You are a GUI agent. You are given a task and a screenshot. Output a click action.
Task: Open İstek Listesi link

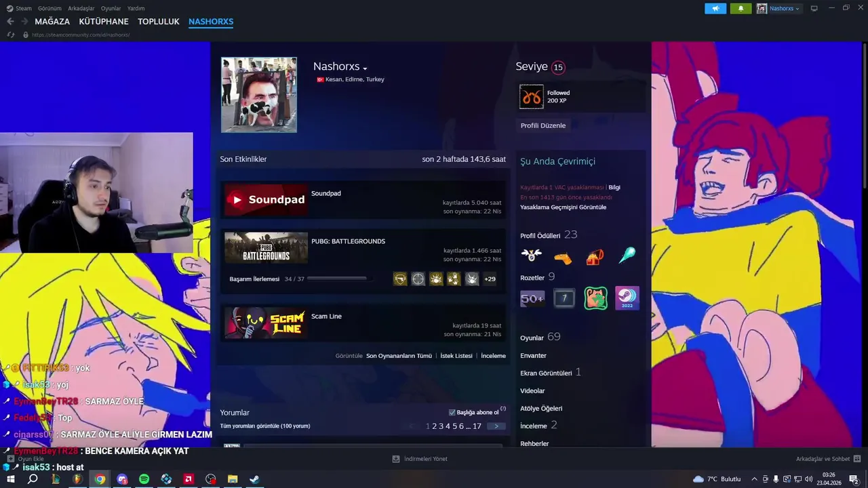click(x=456, y=355)
